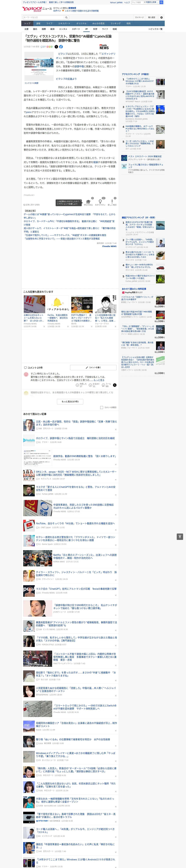Share first comment via X icon

114,385
